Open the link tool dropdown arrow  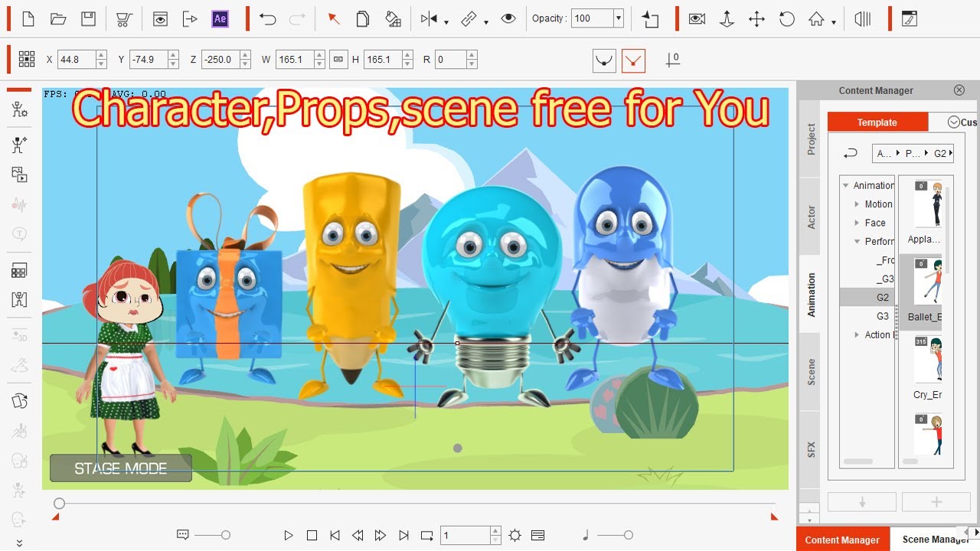pyautogui.click(x=486, y=22)
